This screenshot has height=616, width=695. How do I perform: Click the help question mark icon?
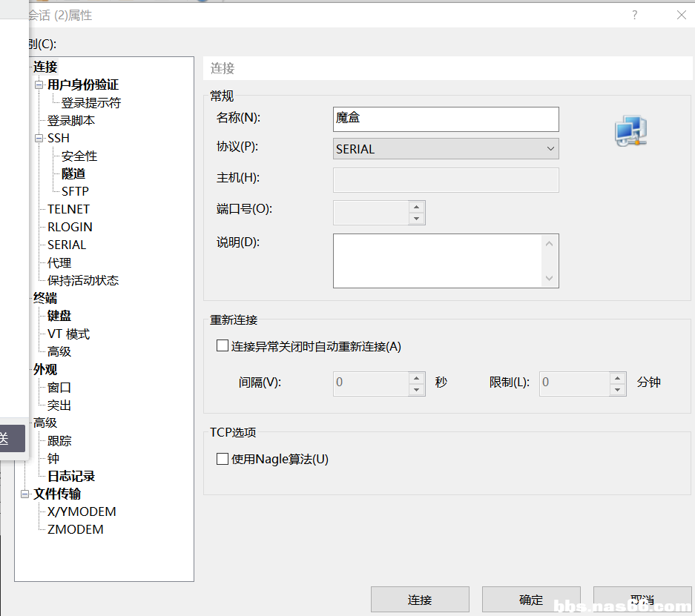pyautogui.click(x=634, y=15)
